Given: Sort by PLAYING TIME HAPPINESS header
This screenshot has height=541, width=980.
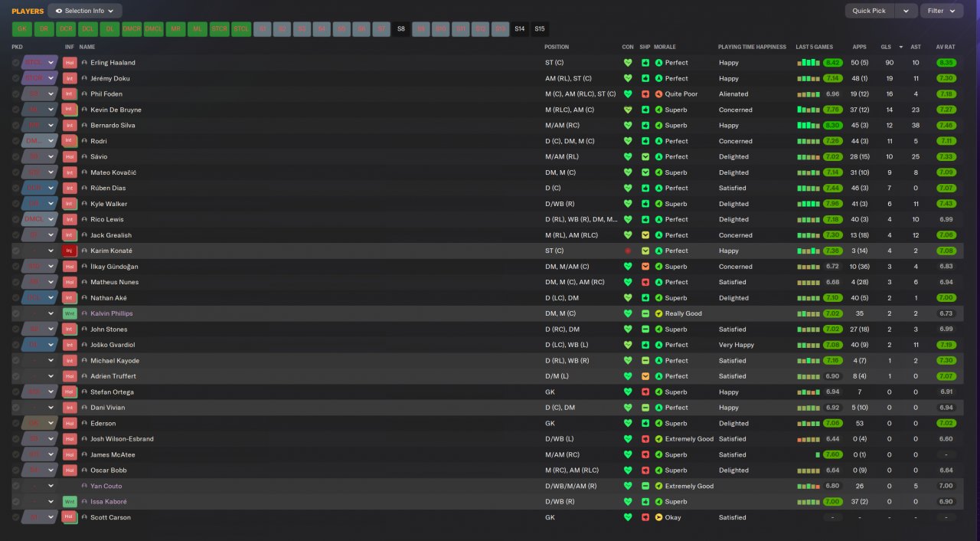Looking at the screenshot, I should (752, 47).
